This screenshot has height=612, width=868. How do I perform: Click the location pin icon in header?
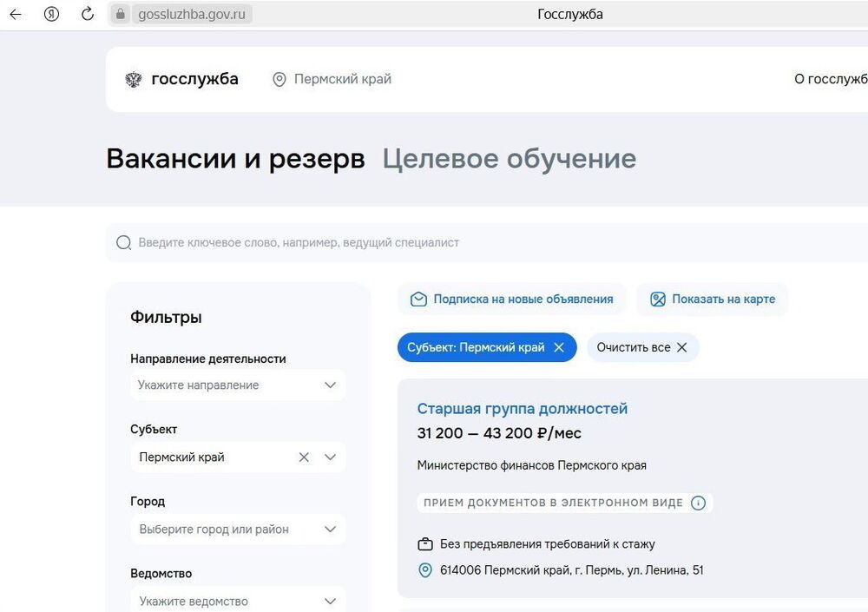point(279,79)
